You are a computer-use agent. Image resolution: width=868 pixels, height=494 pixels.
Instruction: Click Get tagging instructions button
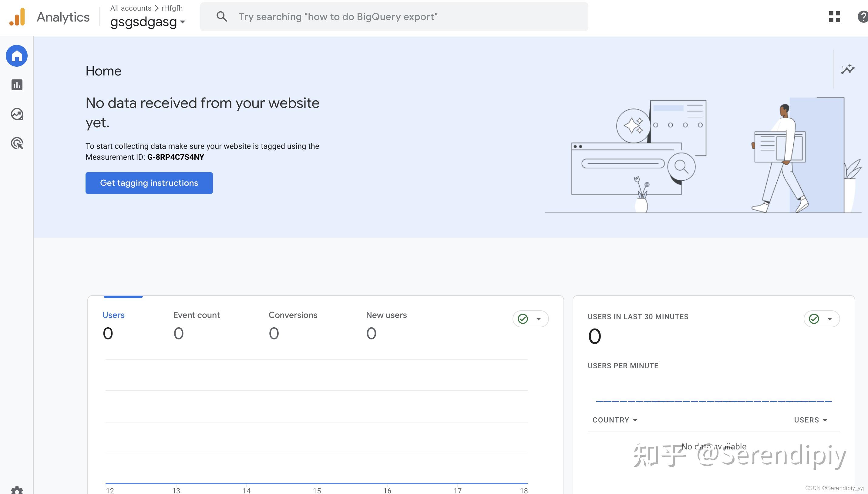tap(149, 183)
